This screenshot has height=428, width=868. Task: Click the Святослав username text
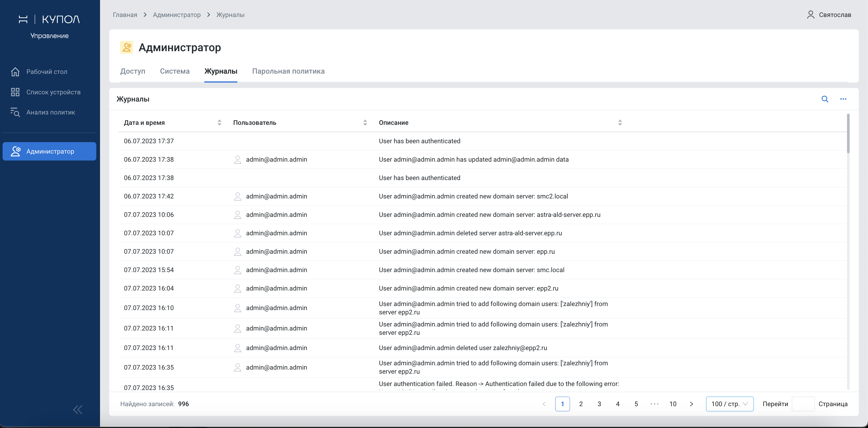pyautogui.click(x=835, y=15)
